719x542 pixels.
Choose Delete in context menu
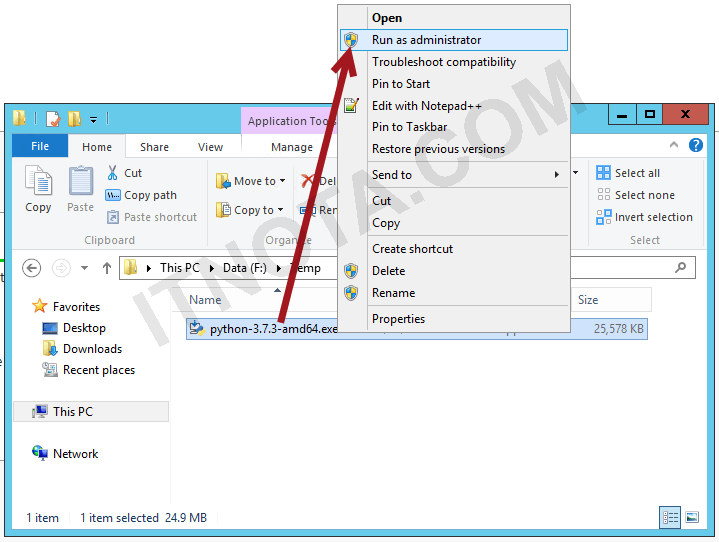pos(454,271)
